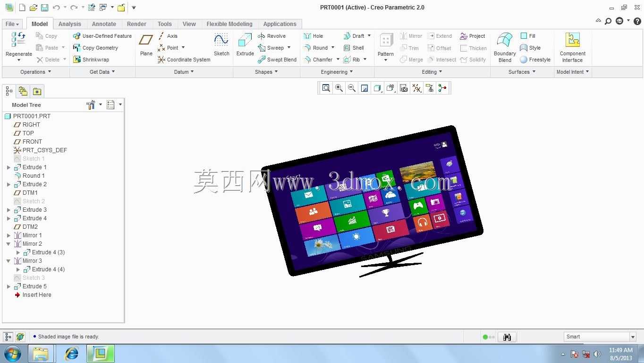Viewport: 644px width, 363px height.
Task: Switch to the Layer Tree tab icon
Action: (x=23, y=91)
